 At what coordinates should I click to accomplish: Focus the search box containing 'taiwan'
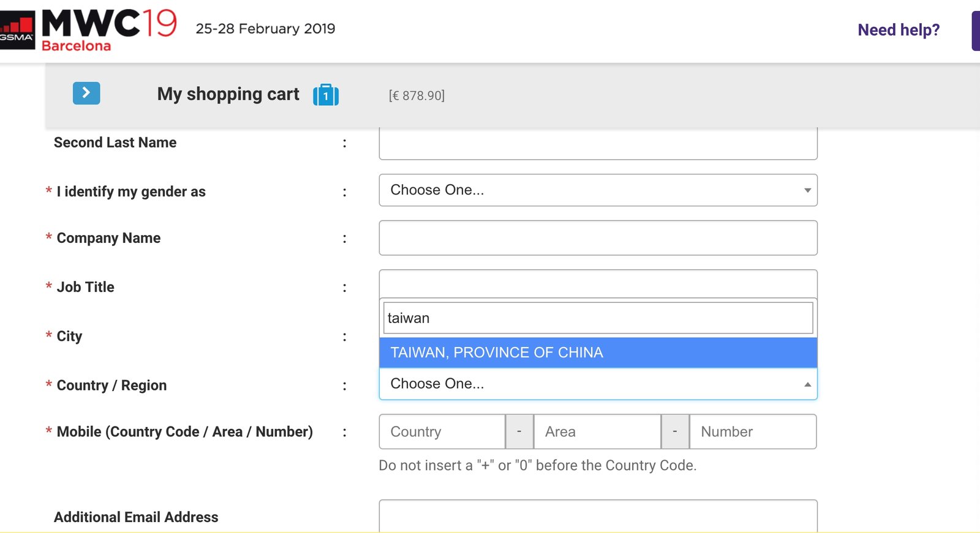(597, 318)
